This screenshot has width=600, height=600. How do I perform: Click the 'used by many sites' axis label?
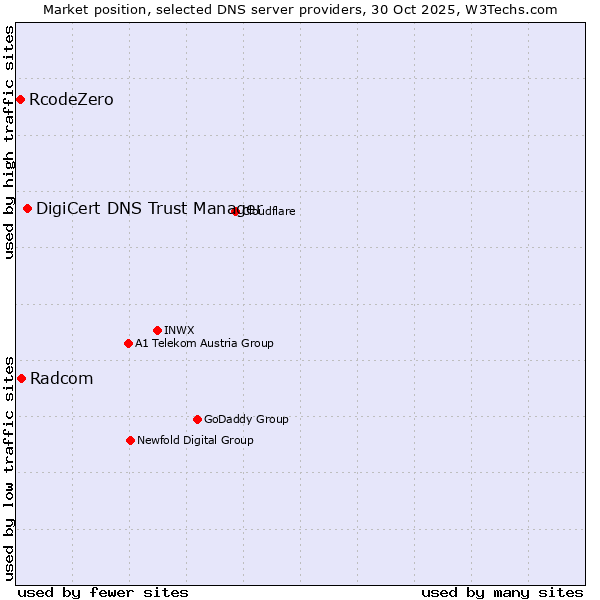502,592
